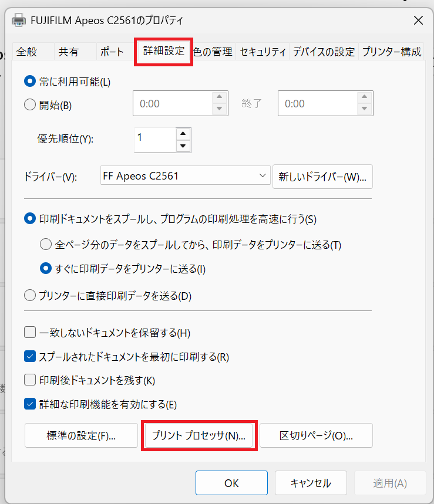The image size is (434, 504).
Task: Click the 区切りページ(O)... button
Action: [x=316, y=435]
